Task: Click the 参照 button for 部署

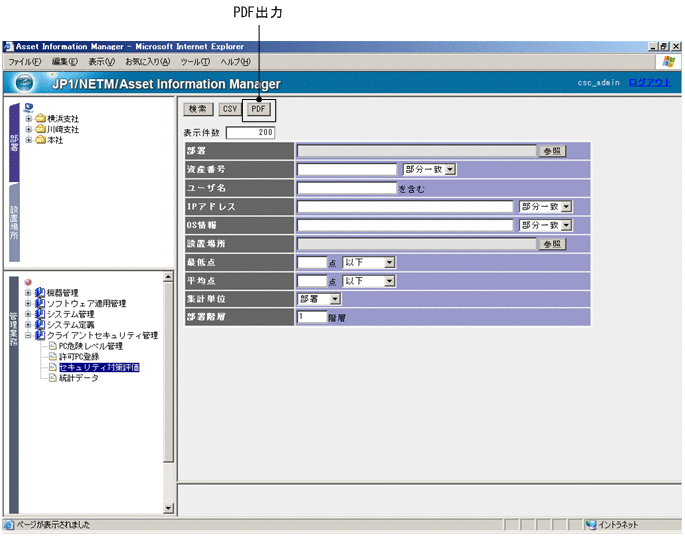Action: tap(552, 151)
